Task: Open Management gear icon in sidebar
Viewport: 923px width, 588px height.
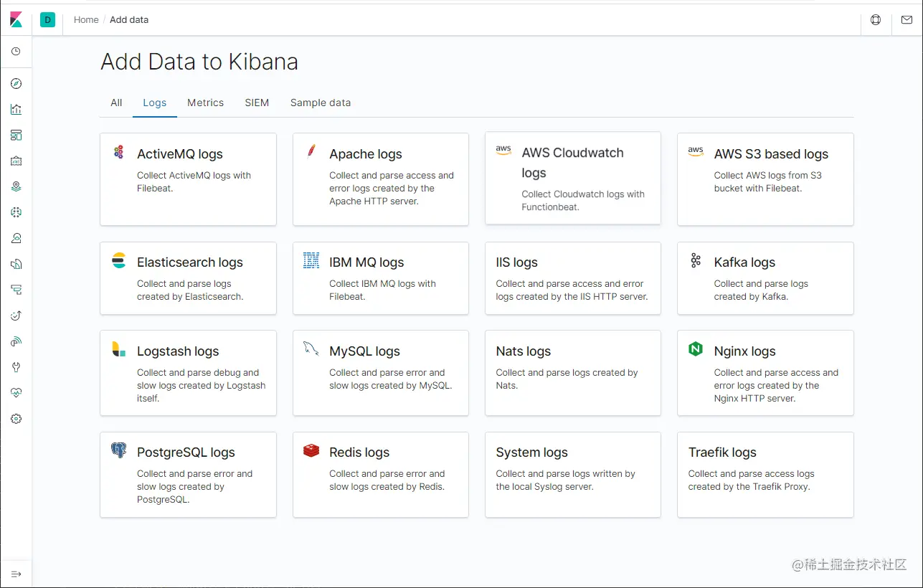Action: coord(16,419)
